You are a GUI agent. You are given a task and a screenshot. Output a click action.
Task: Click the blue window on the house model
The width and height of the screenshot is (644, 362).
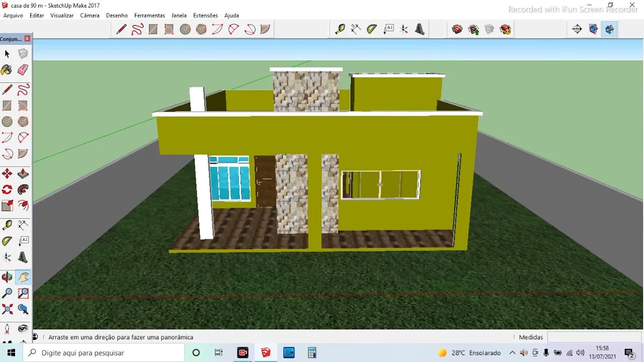tap(229, 178)
